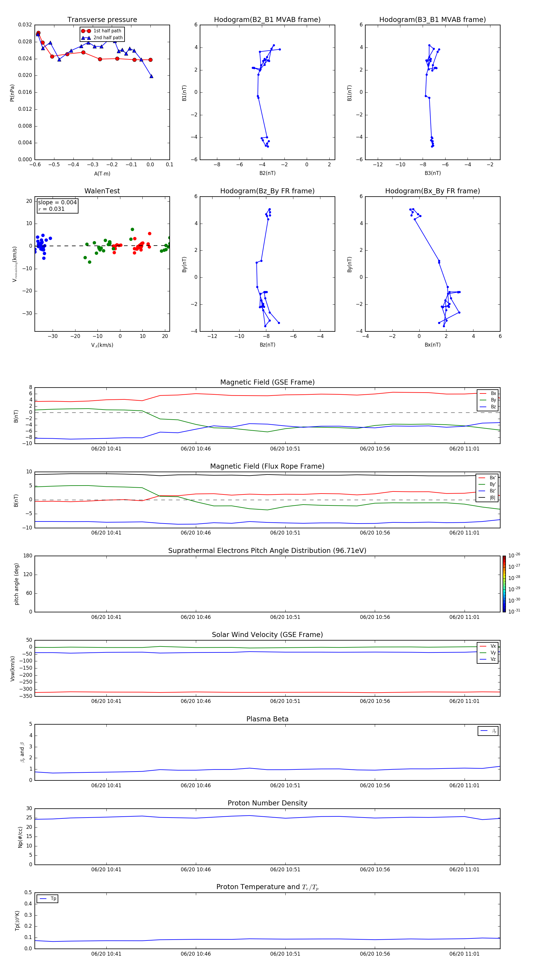Click the 'r = 0.031' annotation
Screen dimensions: 535x980
tap(51, 209)
